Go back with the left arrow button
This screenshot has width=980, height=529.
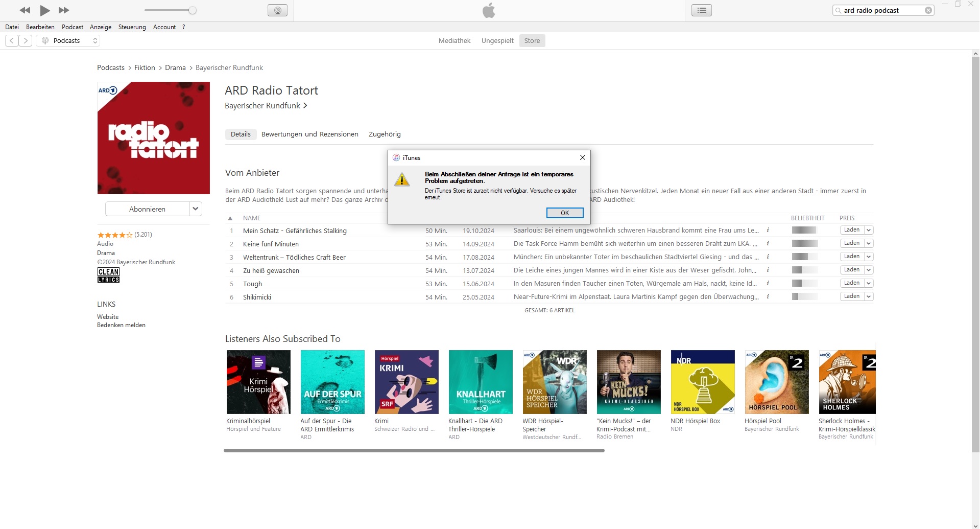point(12,41)
